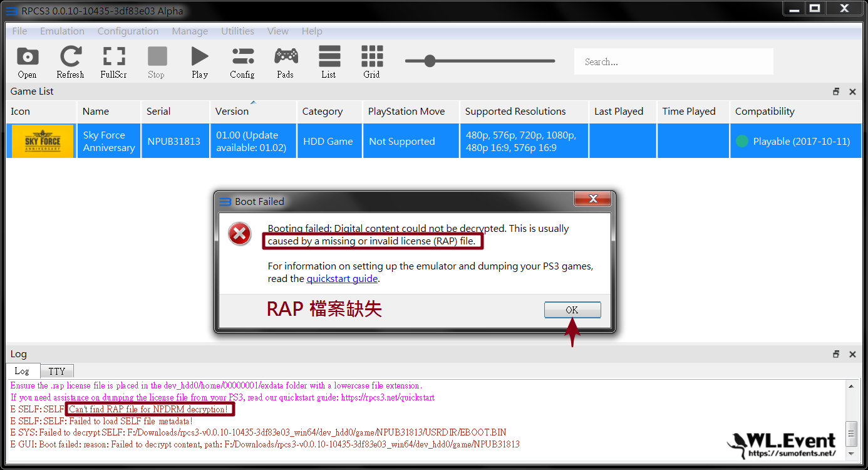This screenshot has height=470, width=868.
Task: Click log line Failed to load SELF metadata
Action: 101,421
